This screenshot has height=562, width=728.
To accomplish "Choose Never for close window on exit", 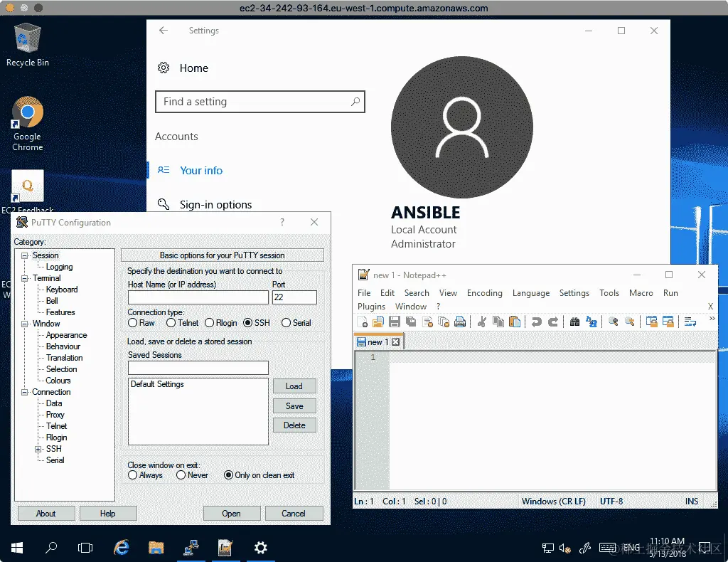I will 181,475.
